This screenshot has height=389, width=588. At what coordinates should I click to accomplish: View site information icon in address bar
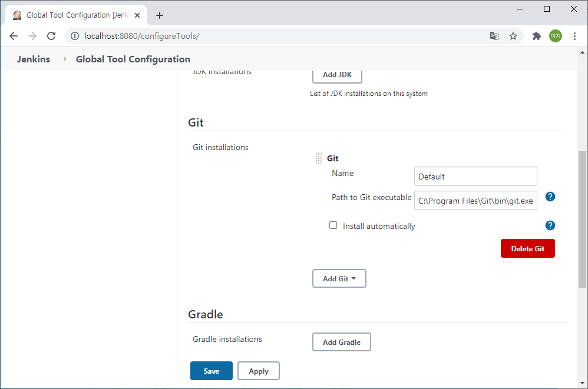(x=75, y=36)
